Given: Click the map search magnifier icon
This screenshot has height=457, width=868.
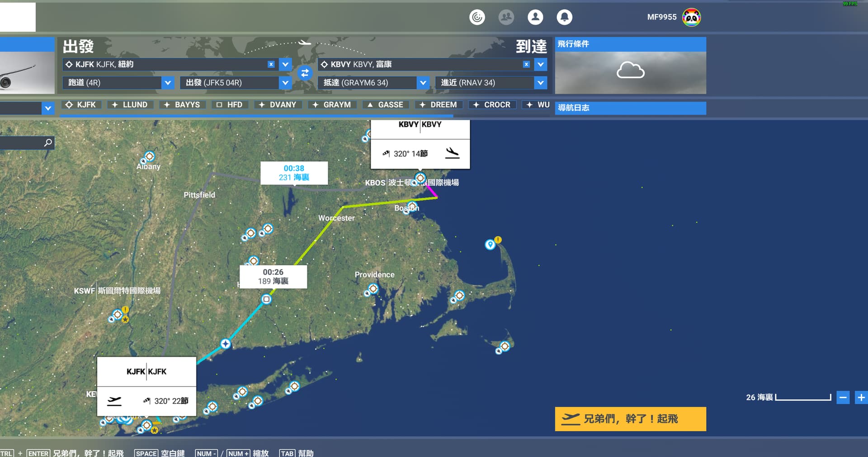Looking at the screenshot, I should pyautogui.click(x=48, y=143).
